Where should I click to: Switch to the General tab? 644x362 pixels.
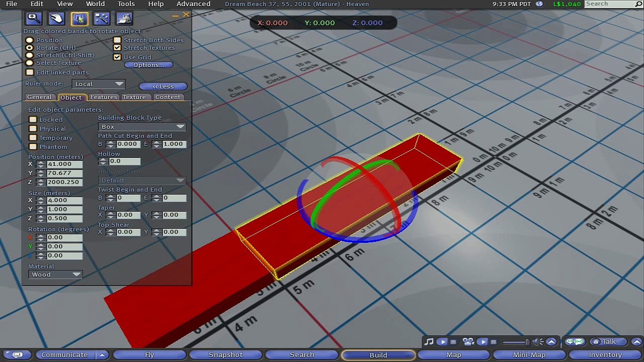tap(39, 97)
